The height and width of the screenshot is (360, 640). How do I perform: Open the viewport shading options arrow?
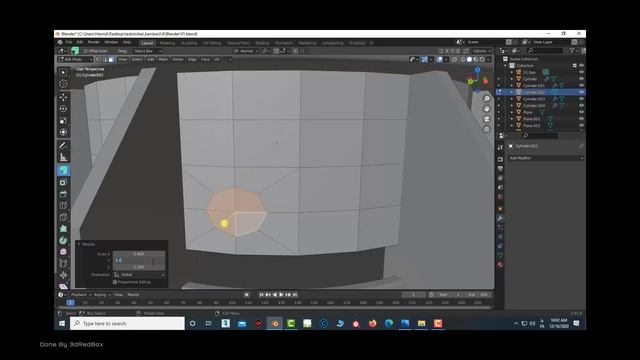coord(489,60)
